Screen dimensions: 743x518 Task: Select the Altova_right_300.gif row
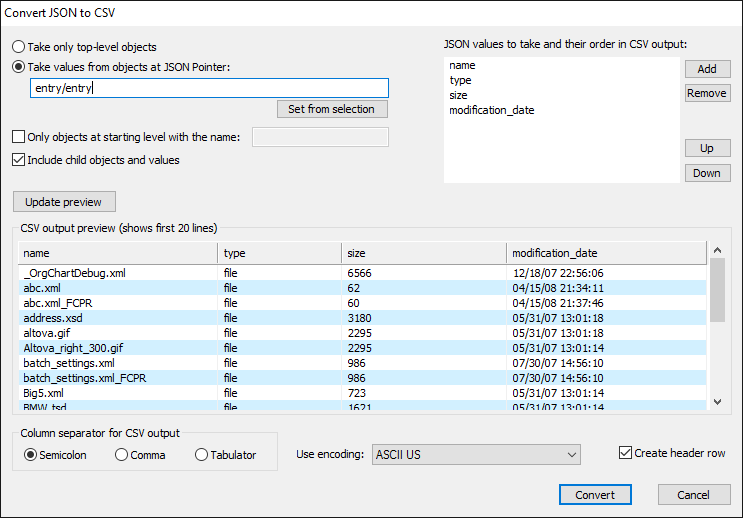[x=362, y=348]
